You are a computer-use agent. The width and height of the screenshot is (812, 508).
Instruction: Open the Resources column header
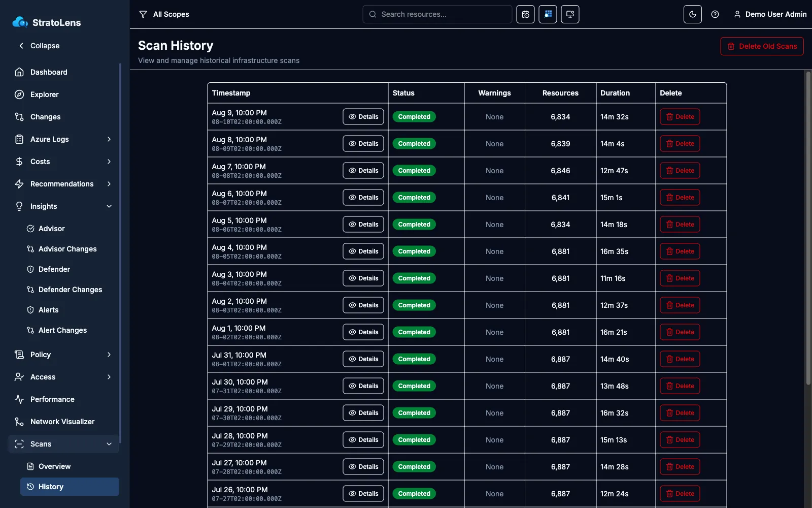(560, 93)
